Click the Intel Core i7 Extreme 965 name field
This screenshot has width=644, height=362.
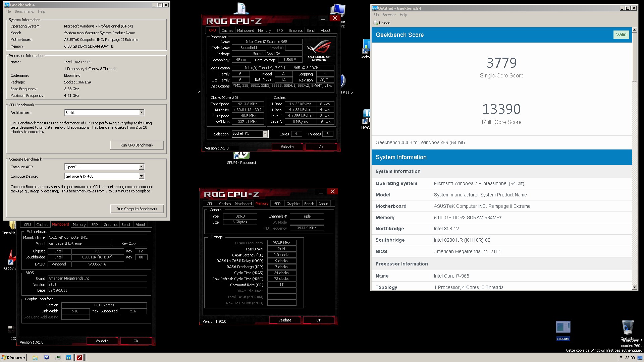coord(267,42)
